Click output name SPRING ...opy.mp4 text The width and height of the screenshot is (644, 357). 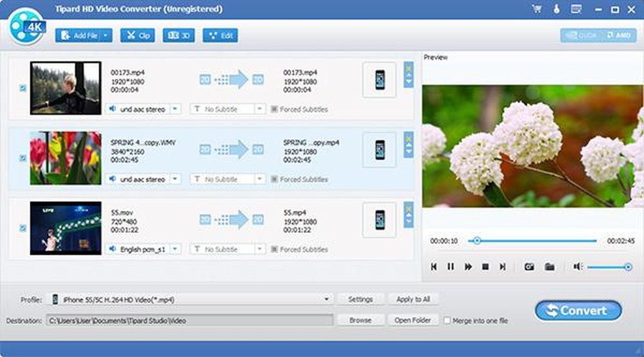click(311, 142)
